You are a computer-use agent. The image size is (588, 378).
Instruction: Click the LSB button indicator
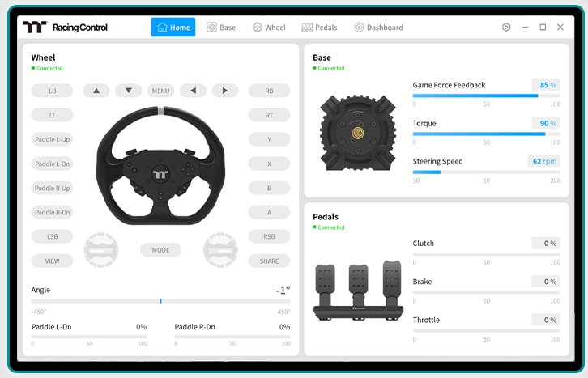(x=52, y=237)
